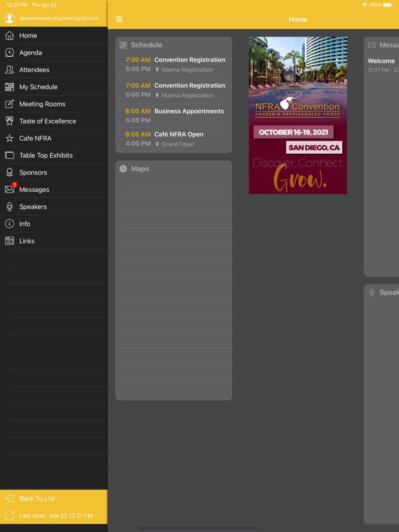Tap the applereviewer@gatherdigital.com account email
Screen dimensions: 399x532
click(59, 18)
